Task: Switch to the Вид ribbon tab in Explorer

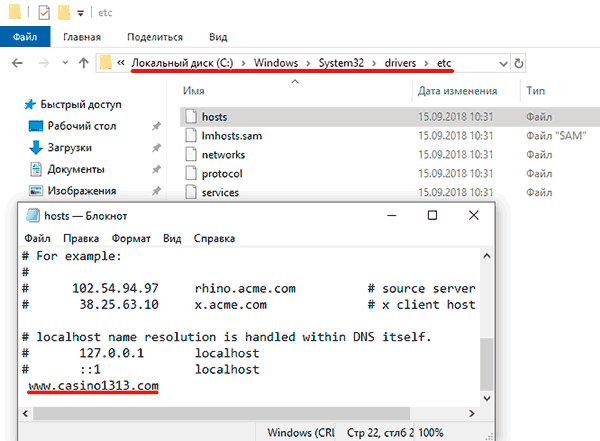Action: pyautogui.click(x=218, y=37)
